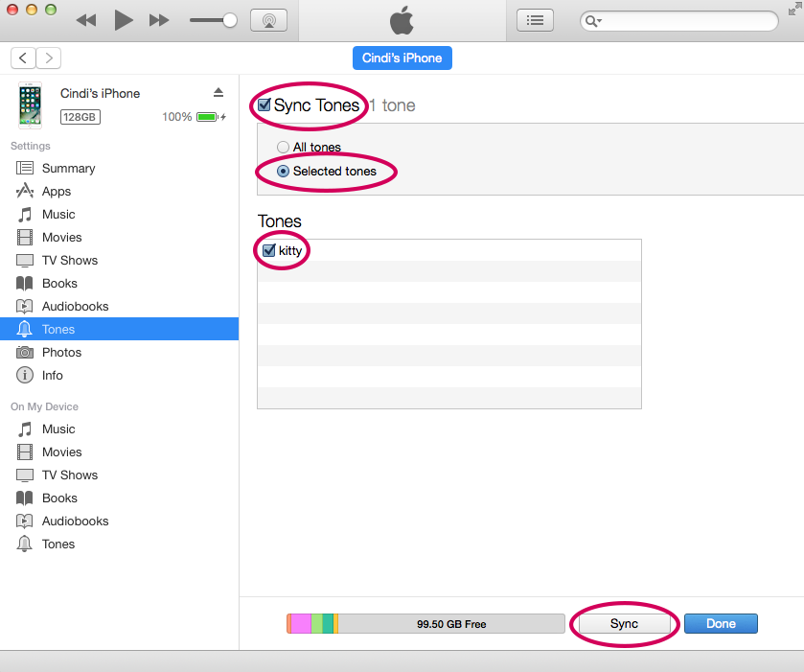The width and height of the screenshot is (804, 672).
Task: Click the Settings section header
Action: (31, 147)
